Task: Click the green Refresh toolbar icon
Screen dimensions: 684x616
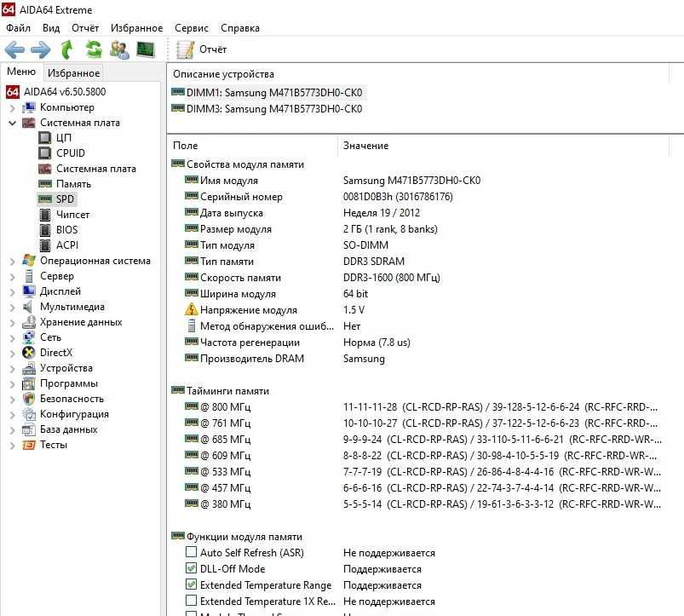Action: 94,49
